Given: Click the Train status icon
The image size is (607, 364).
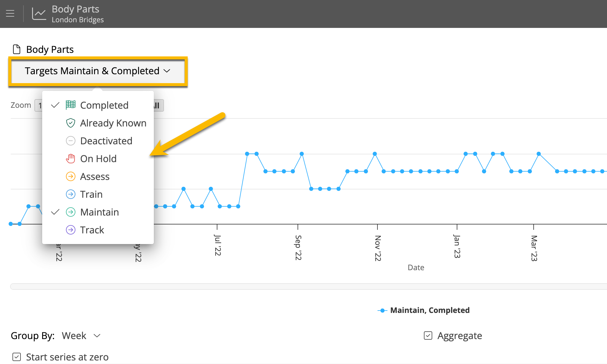Looking at the screenshot, I should [70, 194].
